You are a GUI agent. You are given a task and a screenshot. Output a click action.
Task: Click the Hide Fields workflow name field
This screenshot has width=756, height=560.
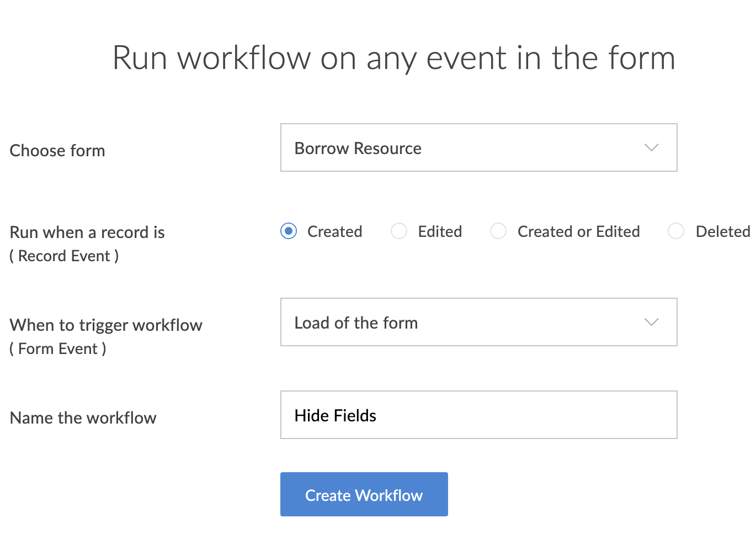click(478, 415)
